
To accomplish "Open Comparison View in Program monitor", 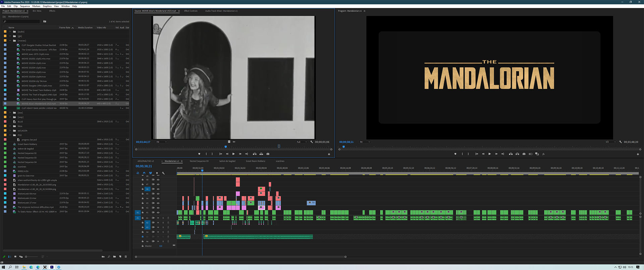I will point(530,154).
